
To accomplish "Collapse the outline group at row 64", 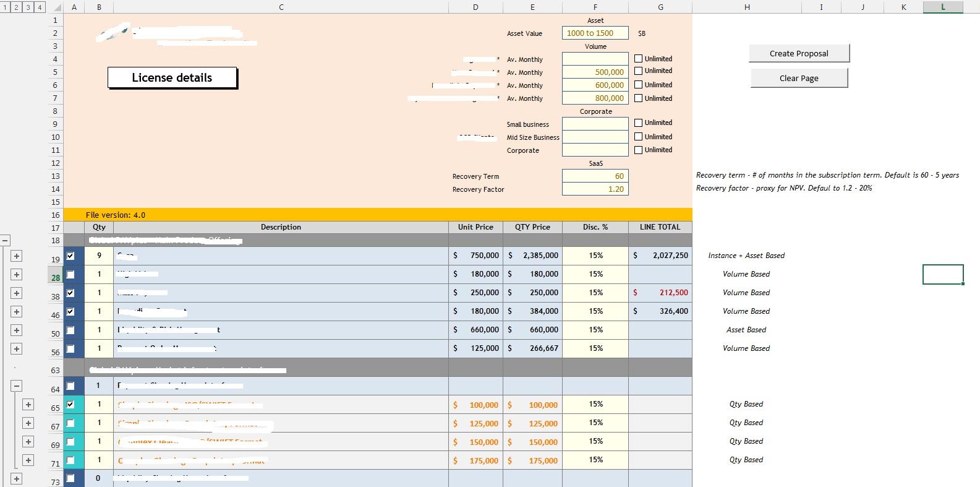I will (x=17, y=386).
